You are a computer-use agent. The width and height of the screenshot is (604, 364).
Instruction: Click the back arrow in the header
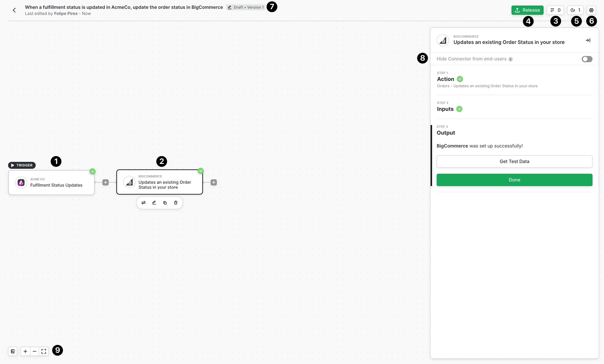[x=14, y=10]
